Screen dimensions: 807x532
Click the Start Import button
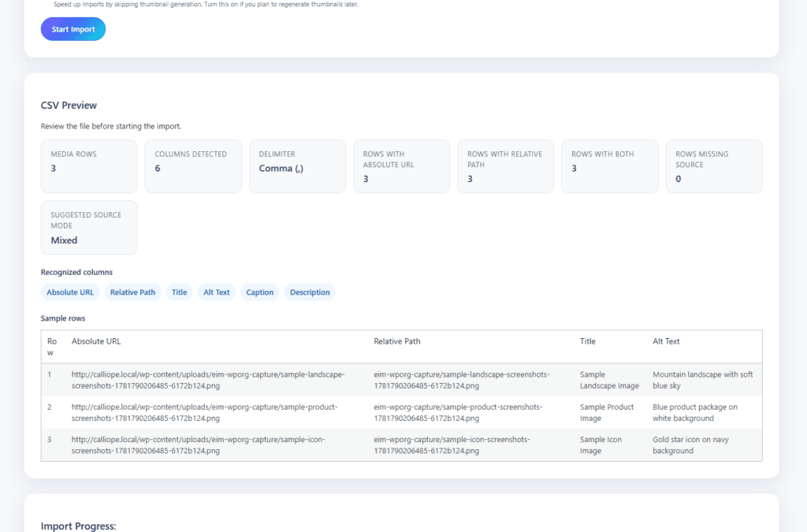[73, 29]
